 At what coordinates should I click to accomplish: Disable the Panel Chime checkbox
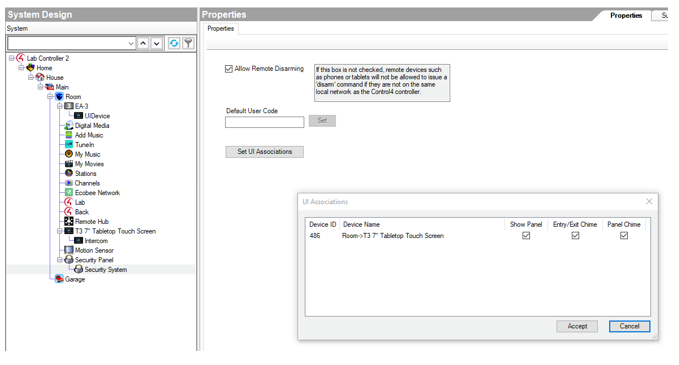pyautogui.click(x=624, y=236)
